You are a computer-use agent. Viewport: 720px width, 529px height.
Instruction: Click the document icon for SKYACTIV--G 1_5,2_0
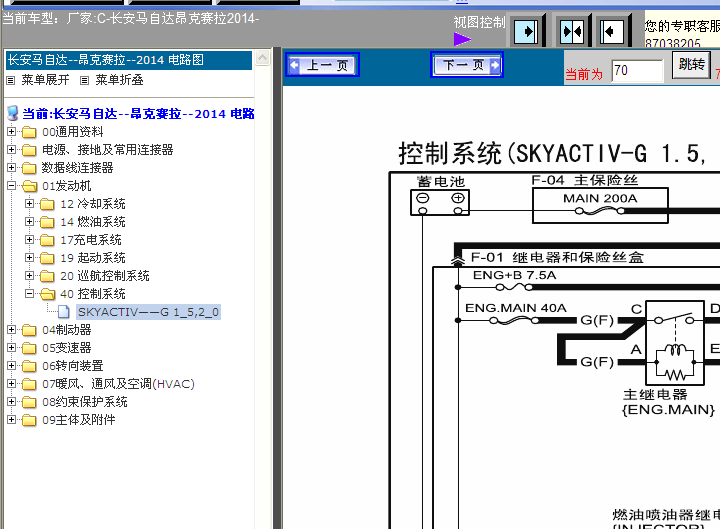pos(64,312)
